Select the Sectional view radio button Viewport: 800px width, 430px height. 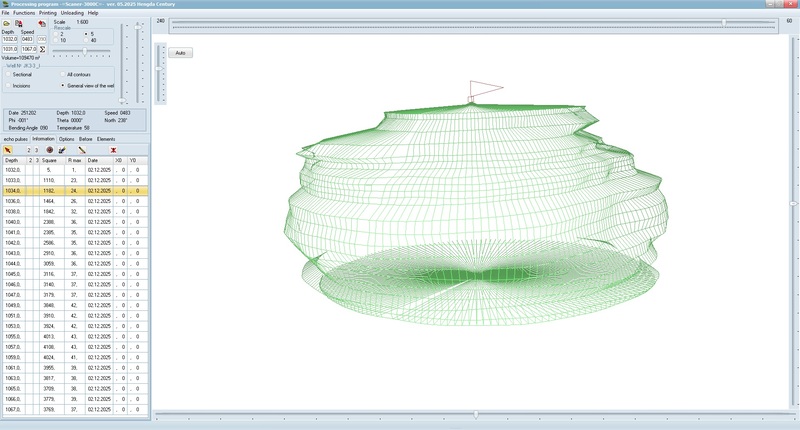(x=7, y=74)
